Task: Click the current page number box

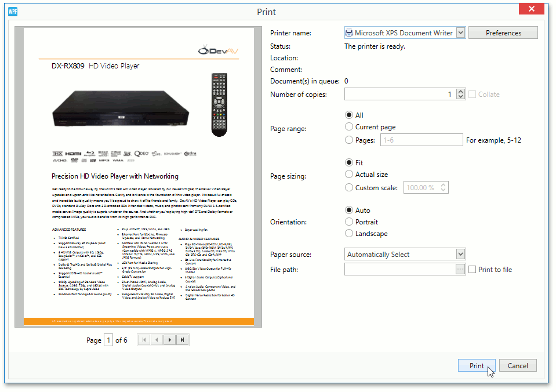Action: 108,340
